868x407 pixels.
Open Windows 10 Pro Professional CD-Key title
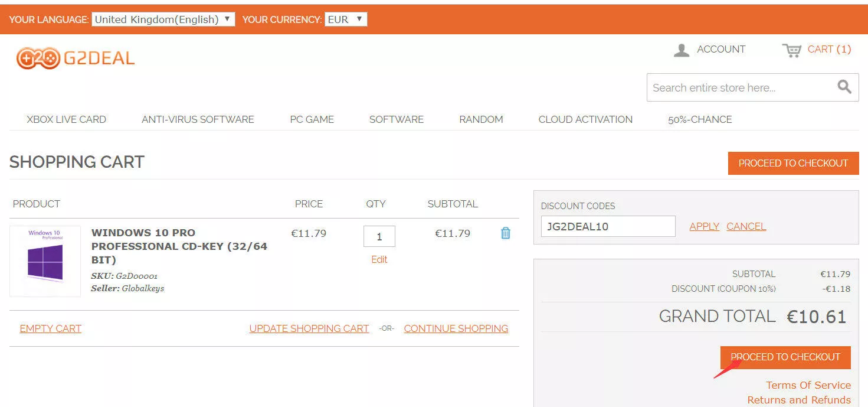179,246
